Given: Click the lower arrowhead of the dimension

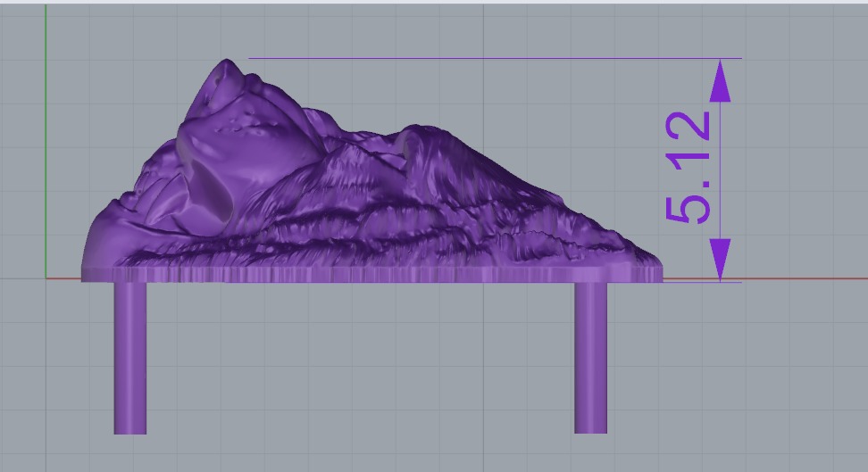Looking at the screenshot, I should [720, 260].
